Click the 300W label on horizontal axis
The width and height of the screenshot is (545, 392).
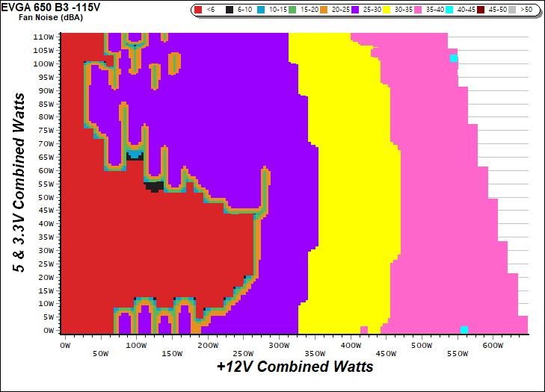click(x=279, y=346)
